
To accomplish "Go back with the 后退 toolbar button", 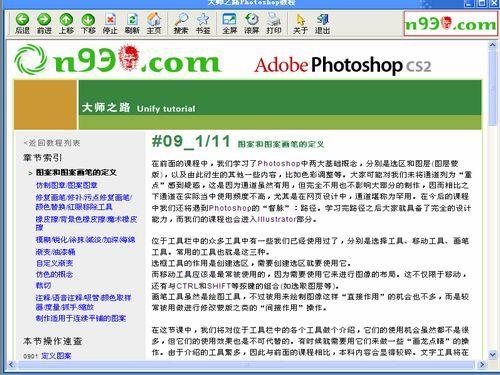I will [x=22, y=23].
